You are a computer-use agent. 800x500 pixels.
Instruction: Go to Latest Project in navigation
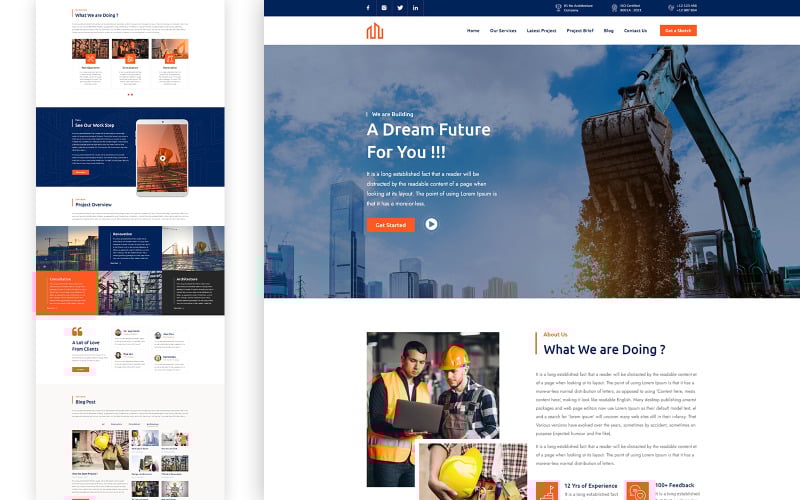(541, 31)
